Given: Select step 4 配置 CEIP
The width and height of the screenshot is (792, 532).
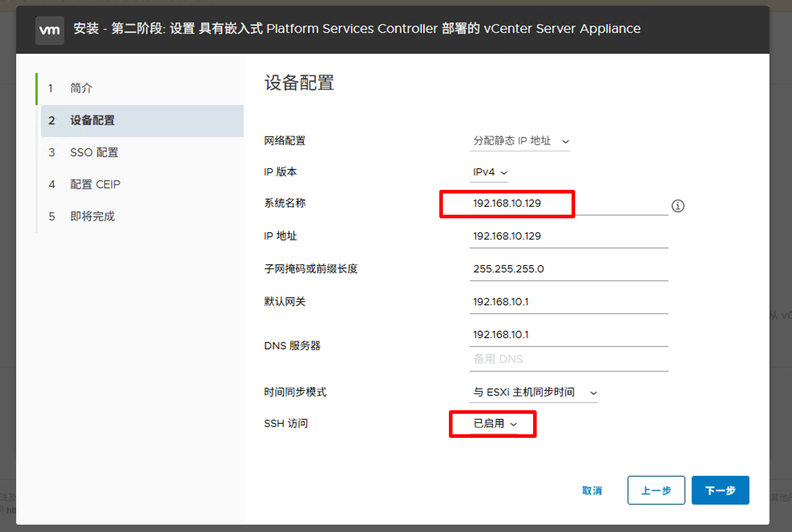Looking at the screenshot, I should click(x=140, y=185).
